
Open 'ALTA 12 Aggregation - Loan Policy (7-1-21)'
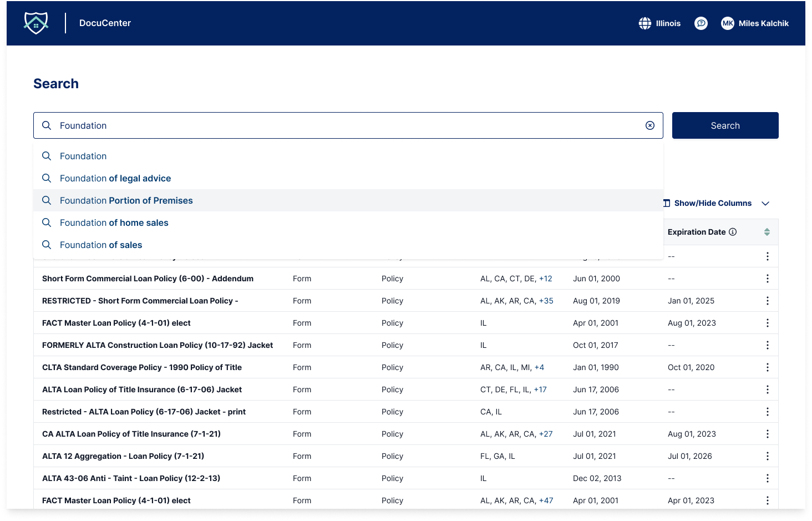tap(123, 456)
